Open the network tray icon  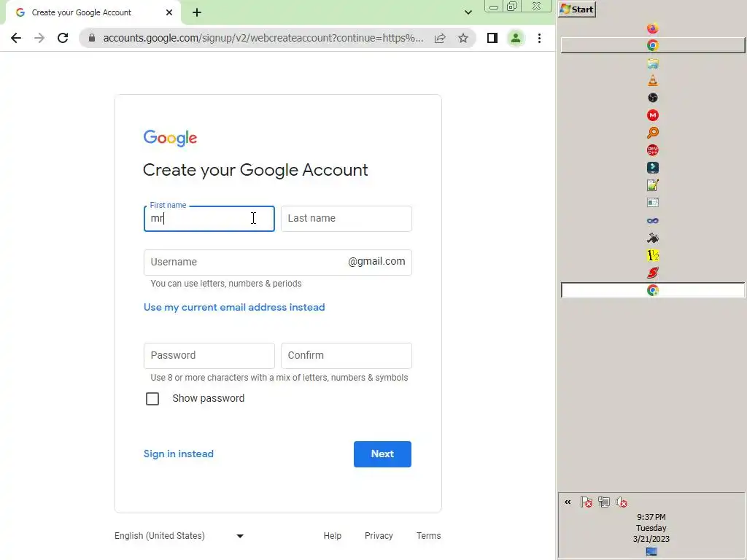coord(603,502)
